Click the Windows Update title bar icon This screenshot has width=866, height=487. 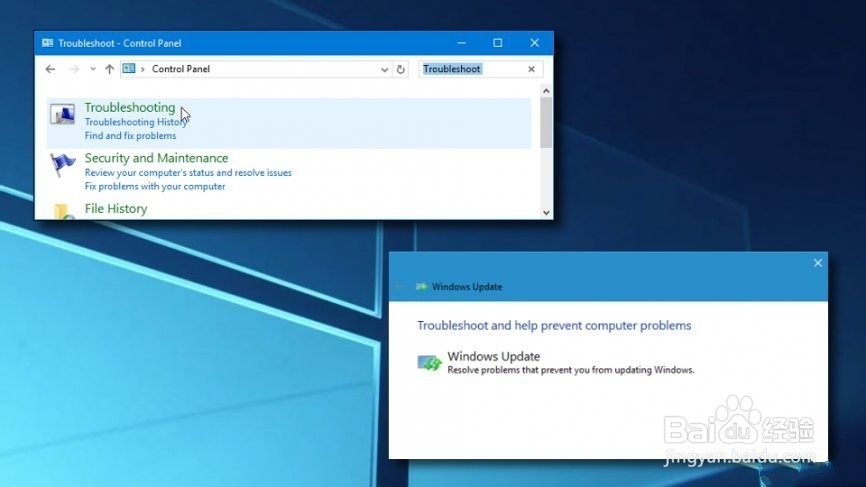[x=421, y=287]
